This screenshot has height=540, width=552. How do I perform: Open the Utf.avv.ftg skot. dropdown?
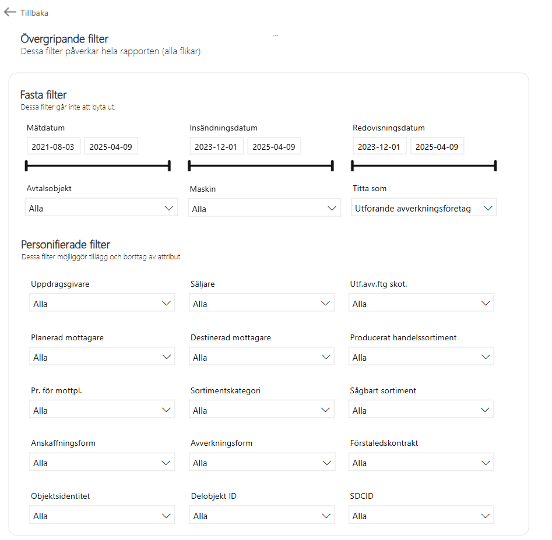click(x=421, y=303)
